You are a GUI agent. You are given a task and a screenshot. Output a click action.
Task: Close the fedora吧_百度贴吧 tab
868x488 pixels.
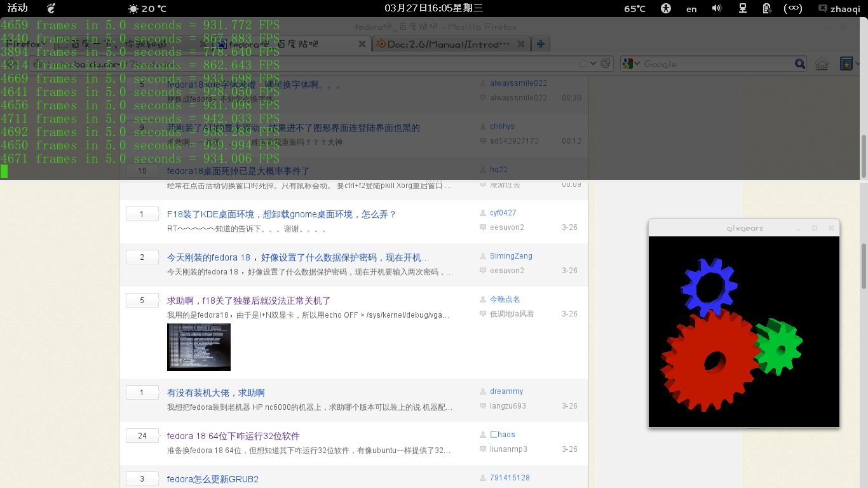coord(362,44)
